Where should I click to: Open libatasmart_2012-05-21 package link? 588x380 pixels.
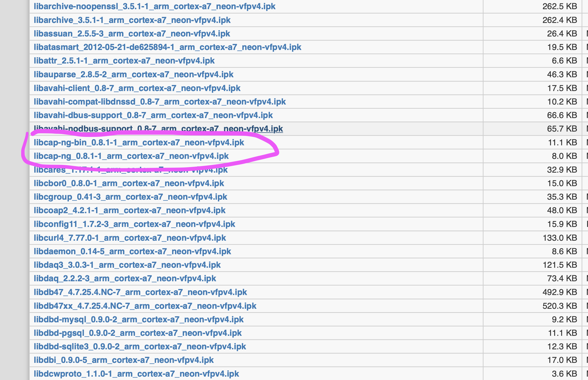167,47
